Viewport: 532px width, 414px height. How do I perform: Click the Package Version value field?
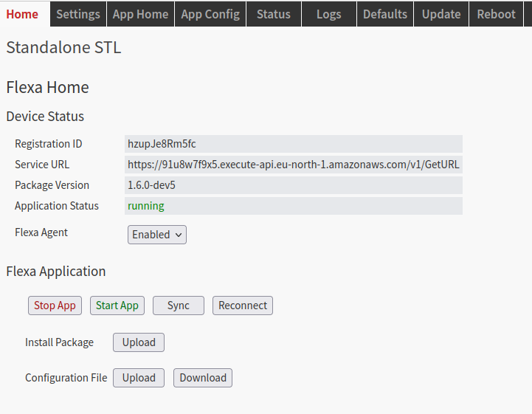294,185
